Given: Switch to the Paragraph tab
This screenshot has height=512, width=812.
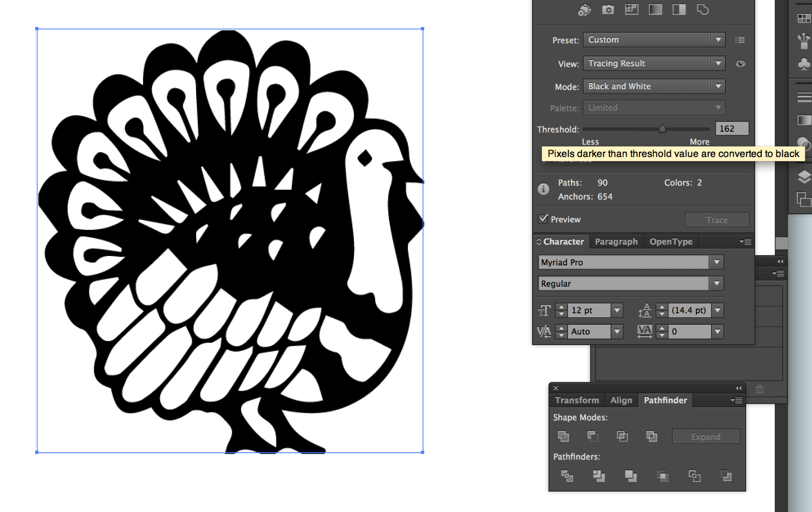Looking at the screenshot, I should 616,242.
